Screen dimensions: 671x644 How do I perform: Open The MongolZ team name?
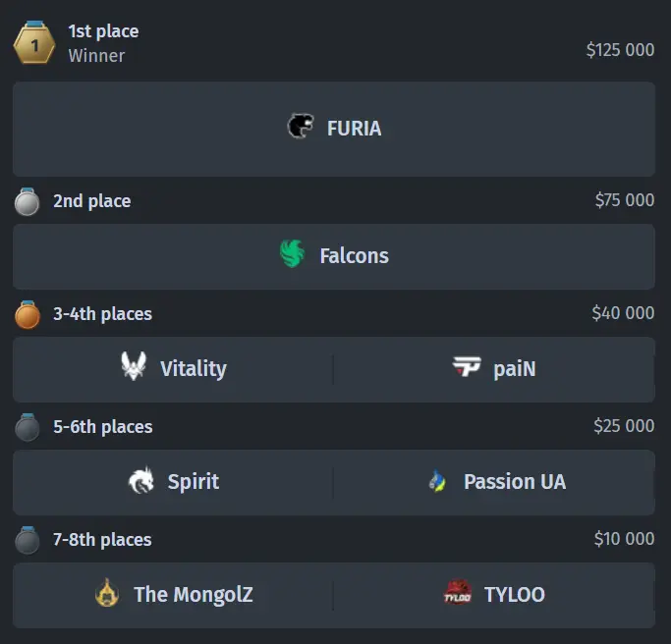point(194,594)
